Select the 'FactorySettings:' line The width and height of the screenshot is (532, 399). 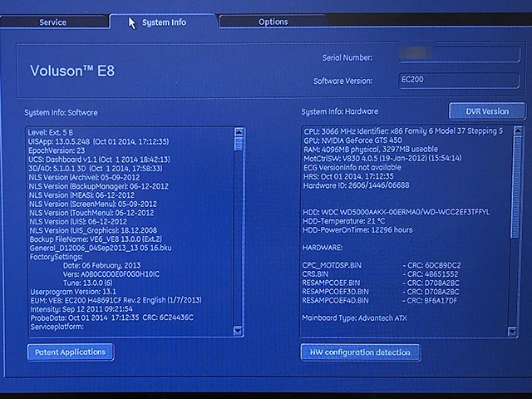coord(56,257)
